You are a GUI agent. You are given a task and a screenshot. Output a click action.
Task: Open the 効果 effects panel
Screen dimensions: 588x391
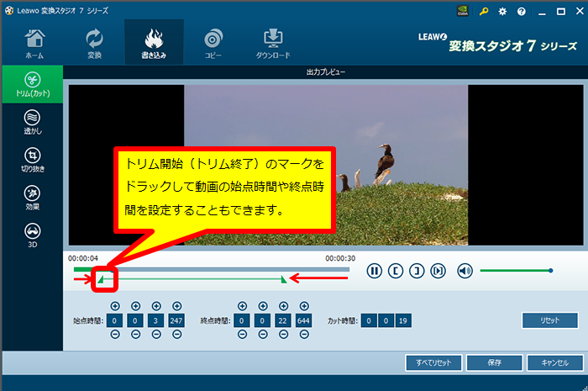(x=31, y=198)
